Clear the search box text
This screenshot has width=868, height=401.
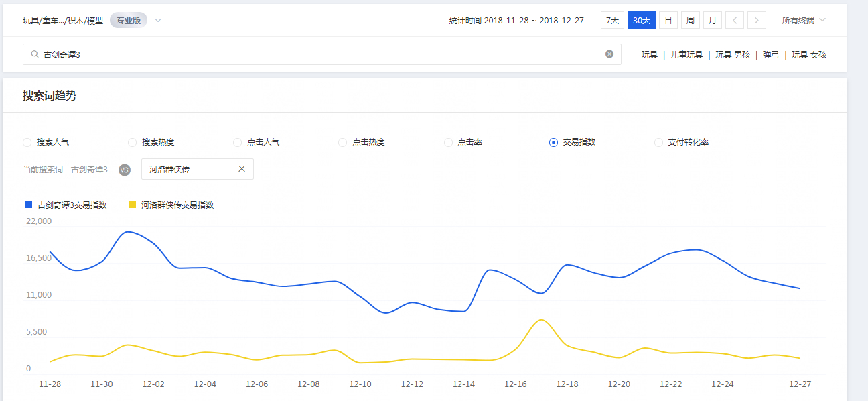point(609,54)
